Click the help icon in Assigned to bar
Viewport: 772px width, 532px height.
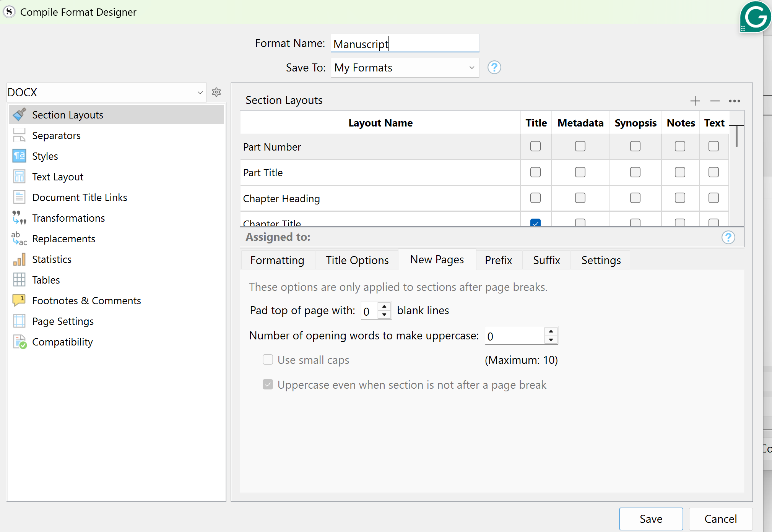pyautogui.click(x=728, y=238)
